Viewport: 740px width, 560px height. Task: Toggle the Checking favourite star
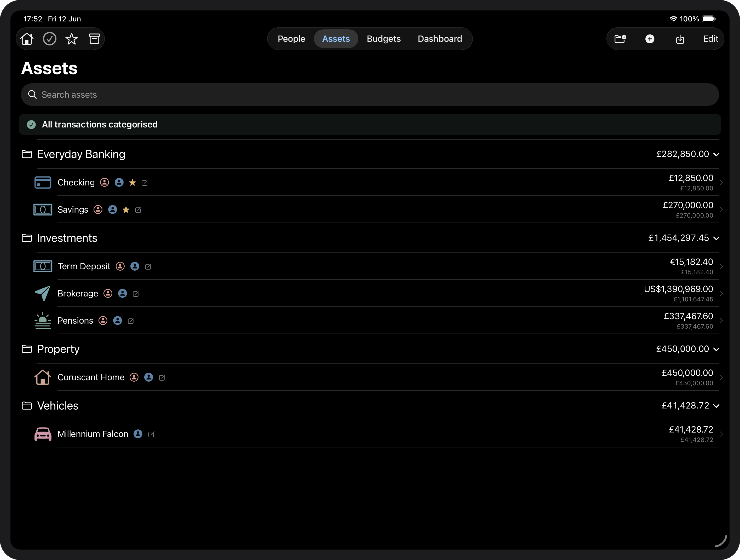click(x=132, y=182)
